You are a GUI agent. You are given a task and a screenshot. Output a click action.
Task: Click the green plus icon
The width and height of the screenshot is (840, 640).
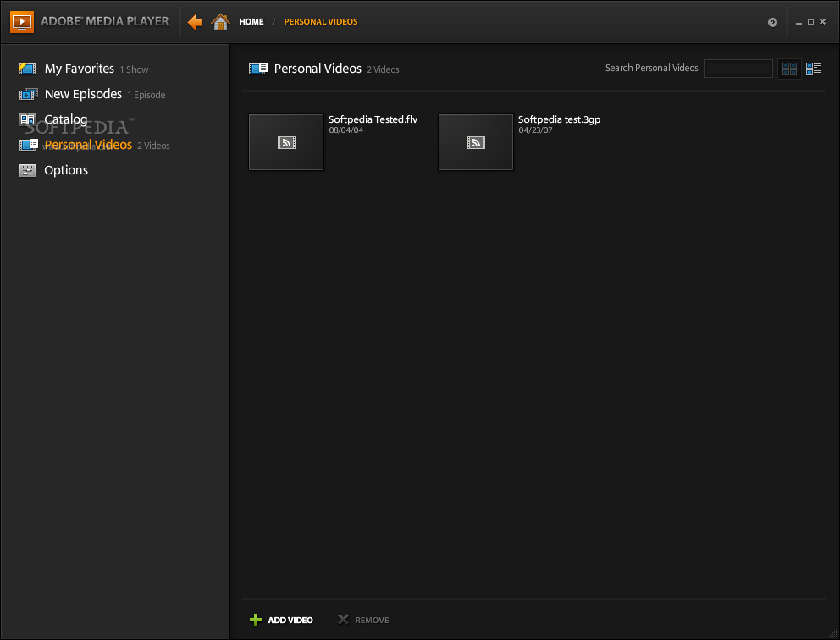coord(256,620)
